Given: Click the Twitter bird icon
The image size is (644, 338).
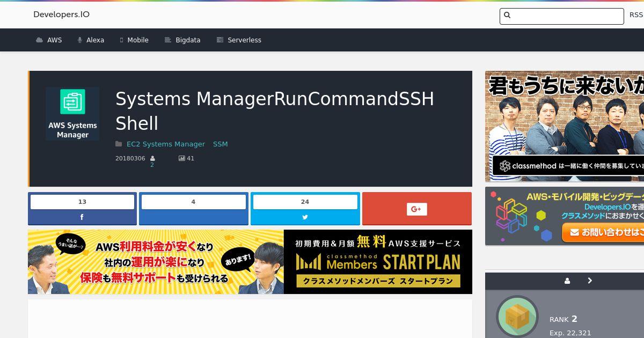Looking at the screenshot, I should point(305,217).
